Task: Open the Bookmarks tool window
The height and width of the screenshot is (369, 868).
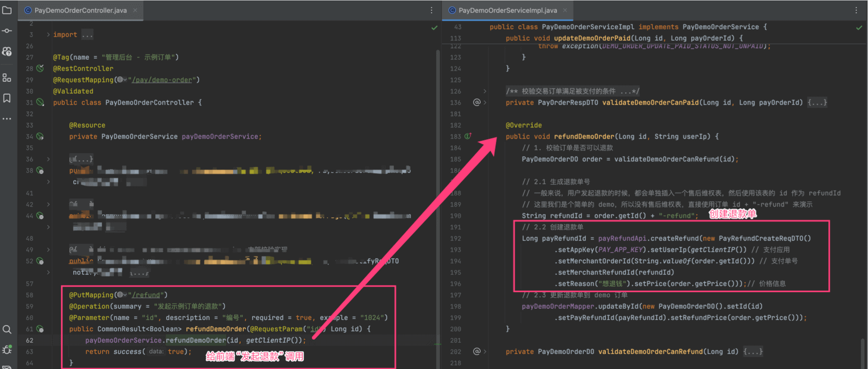Action: pos(7,98)
